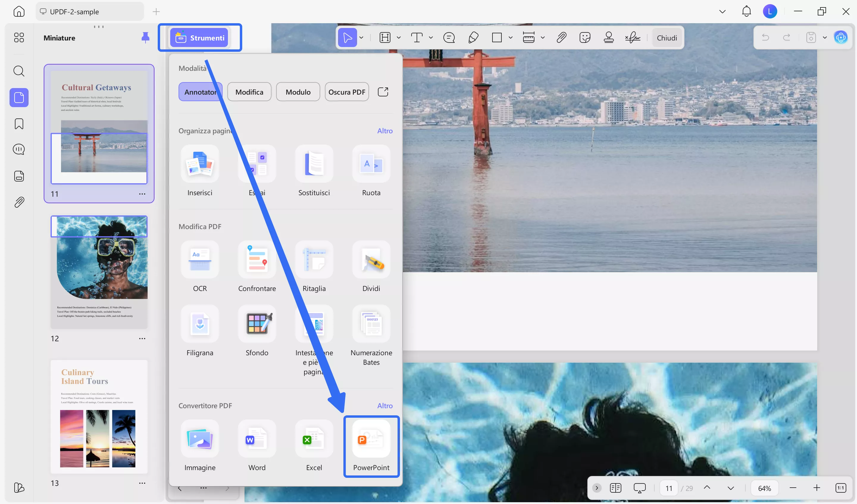Screen dimensions: 857x504
Task: Click the Chiudi button to exit annotation
Action: click(667, 37)
